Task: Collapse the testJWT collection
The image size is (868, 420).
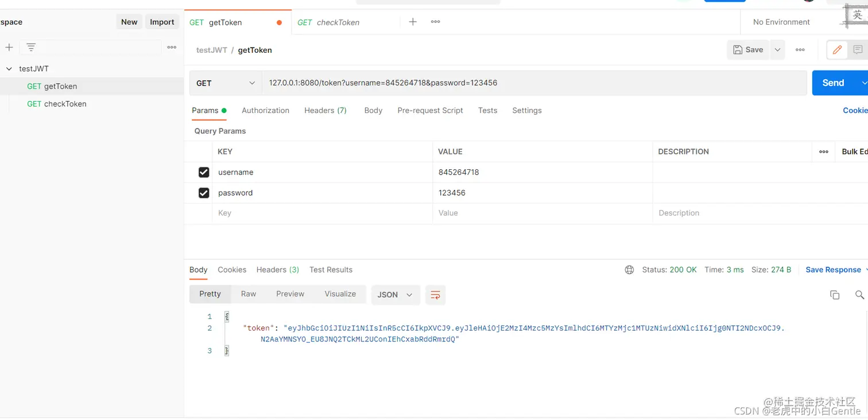Action: [9, 69]
